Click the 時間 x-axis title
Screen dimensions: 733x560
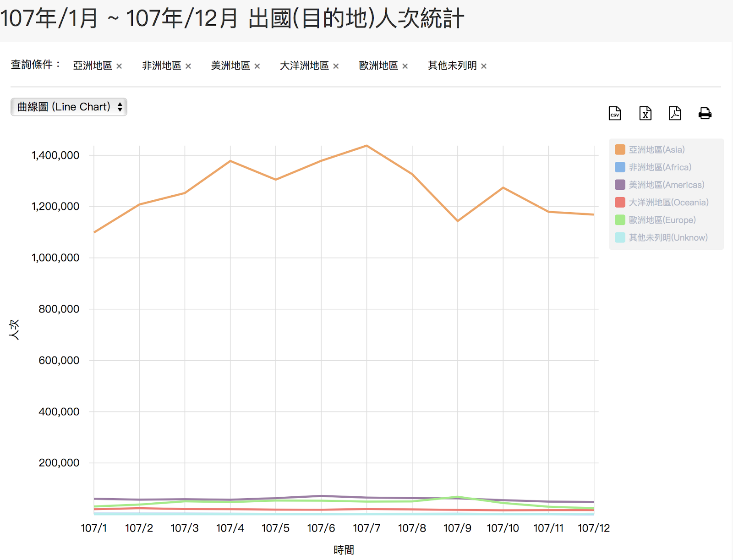(344, 549)
